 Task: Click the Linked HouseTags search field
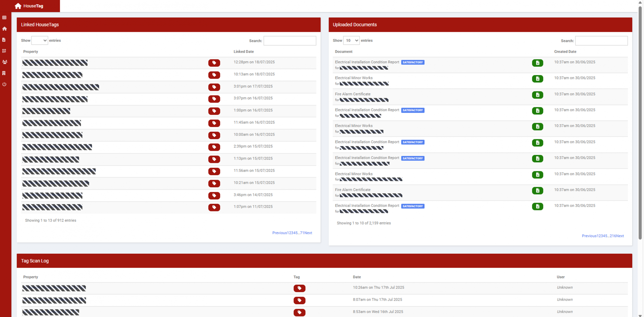coord(290,41)
